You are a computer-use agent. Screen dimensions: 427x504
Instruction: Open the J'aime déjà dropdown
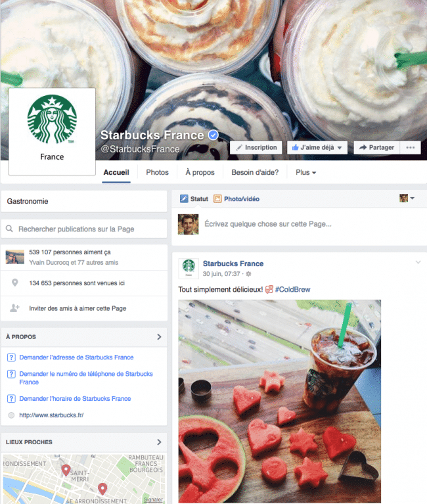(x=317, y=148)
